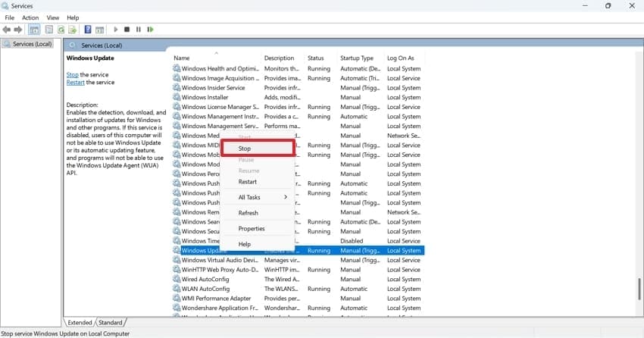Open the Action menu

point(30,17)
